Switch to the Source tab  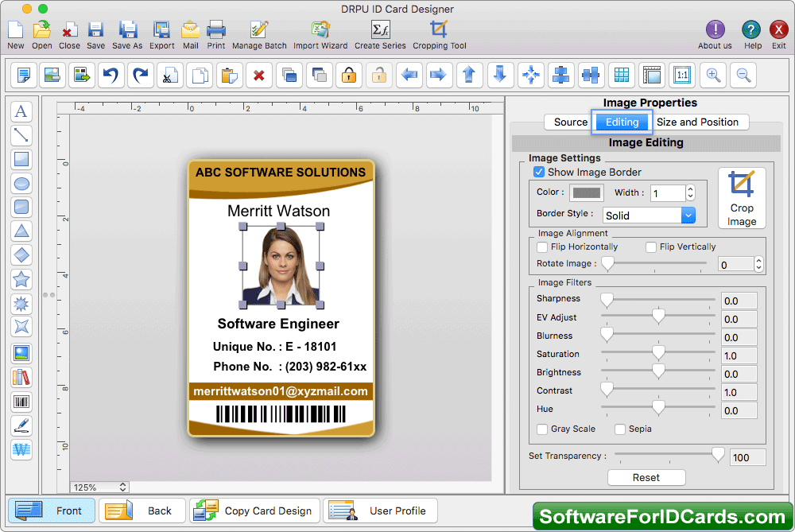570,122
